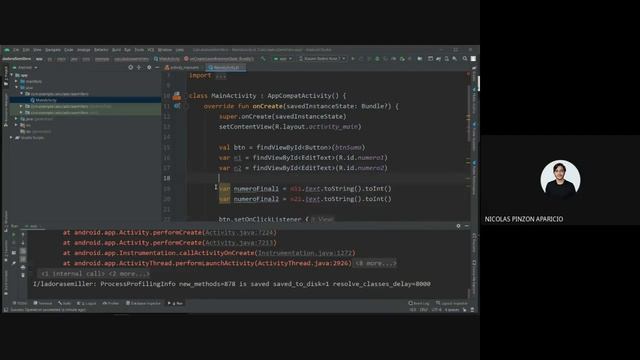The height and width of the screenshot is (360, 640).
Task: Select MainActivity in project tree
Action: (45, 100)
